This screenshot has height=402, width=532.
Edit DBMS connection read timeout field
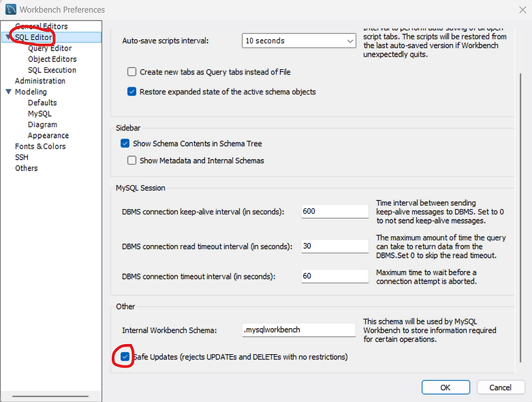[x=335, y=246]
